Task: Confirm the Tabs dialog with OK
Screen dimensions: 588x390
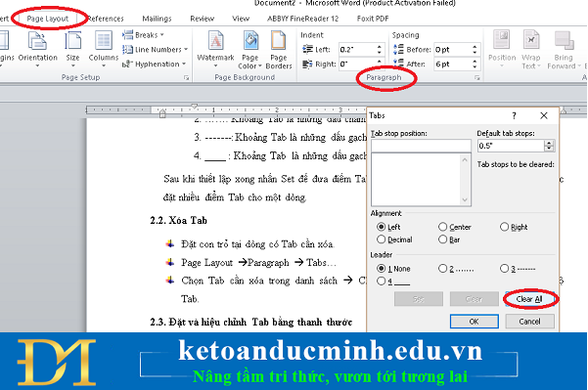Action: (474, 322)
